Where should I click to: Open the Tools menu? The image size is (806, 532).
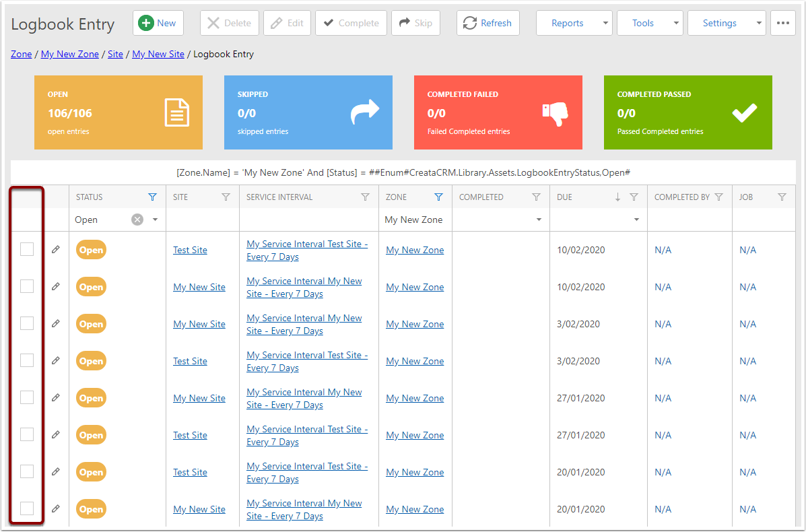(x=643, y=23)
